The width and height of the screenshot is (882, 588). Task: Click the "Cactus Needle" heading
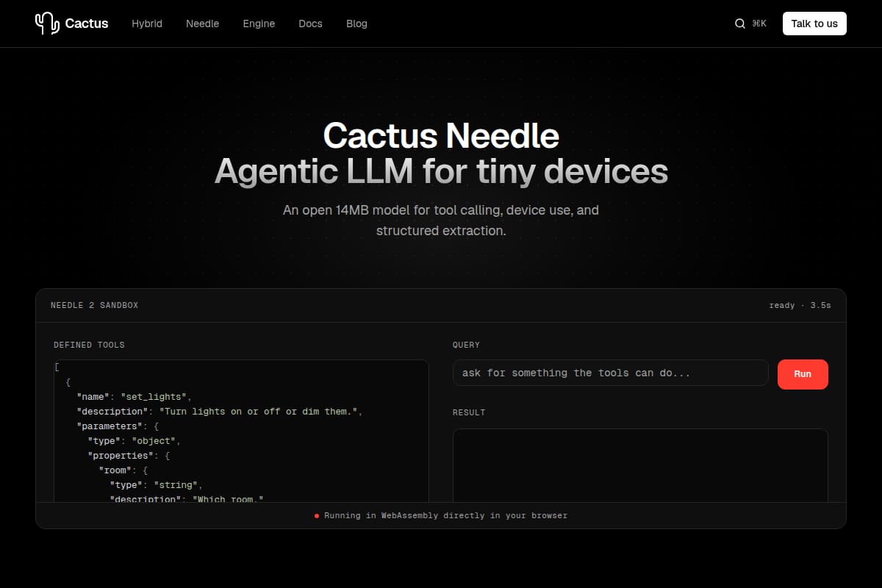pyautogui.click(x=441, y=136)
